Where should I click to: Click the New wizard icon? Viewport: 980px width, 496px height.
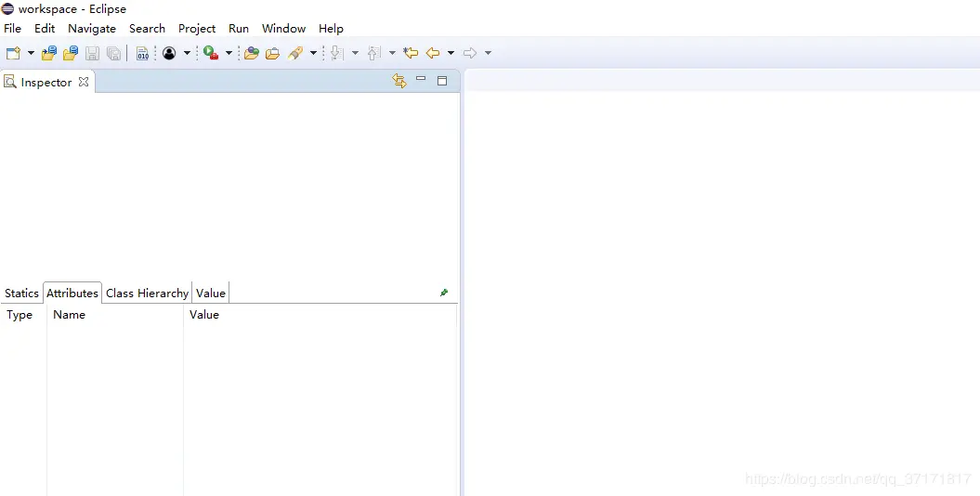[12, 53]
